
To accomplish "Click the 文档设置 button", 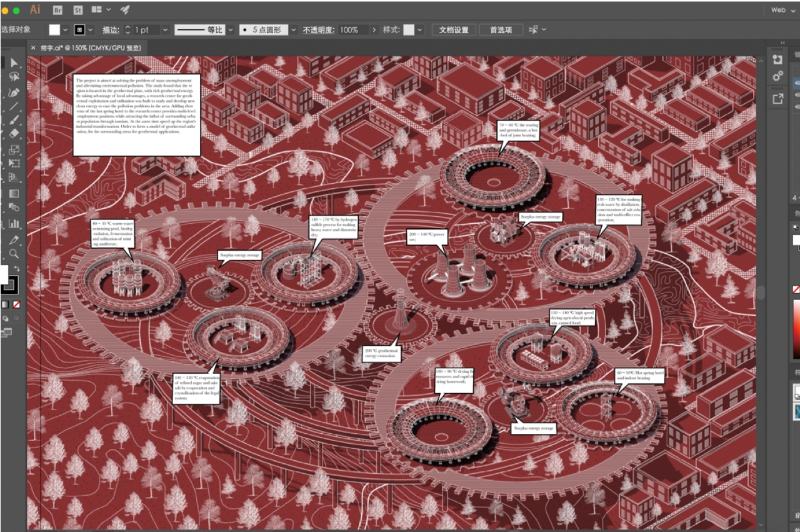I will tap(454, 29).
